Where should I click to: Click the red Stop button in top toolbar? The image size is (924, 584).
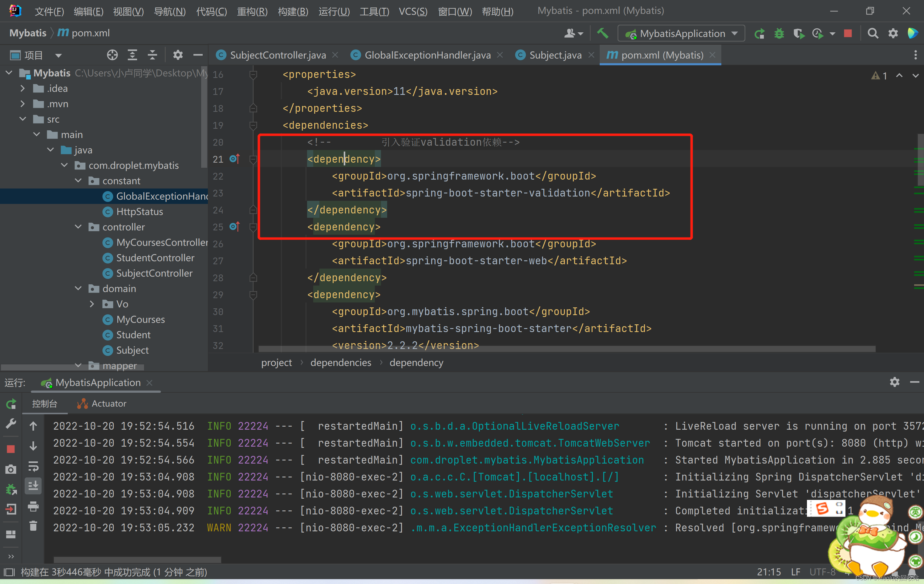tap(848, 34)
